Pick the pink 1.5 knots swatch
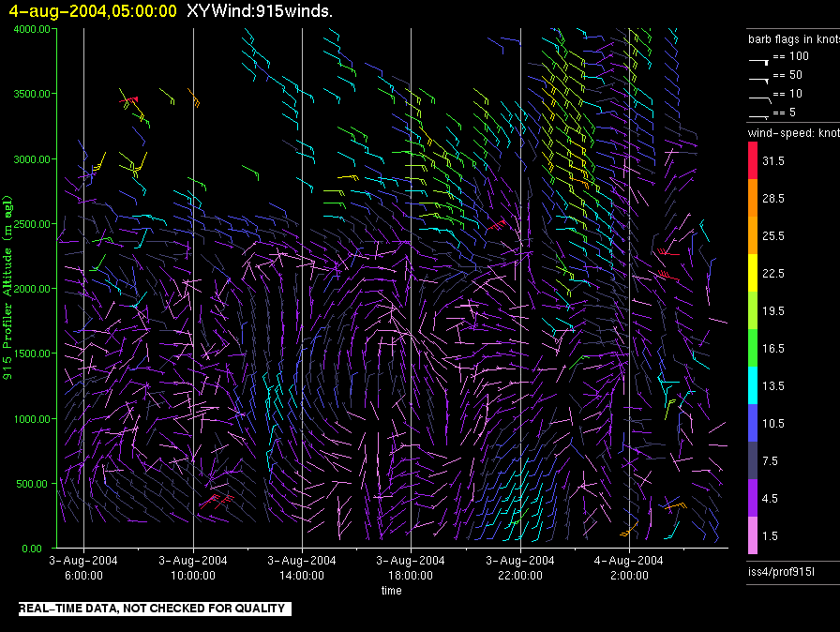Screen dimensions: 840x632 [753, 535]
